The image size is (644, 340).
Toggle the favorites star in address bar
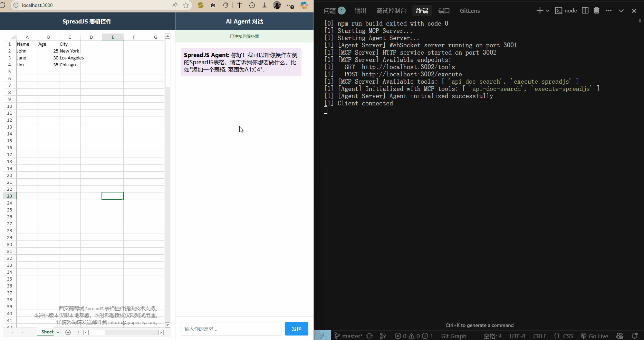186,5
